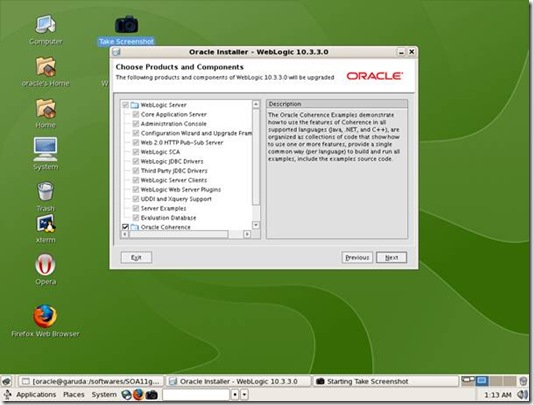Toggle the Server Examples checkbox
The image size is (533, 405).
coord(136,208)
